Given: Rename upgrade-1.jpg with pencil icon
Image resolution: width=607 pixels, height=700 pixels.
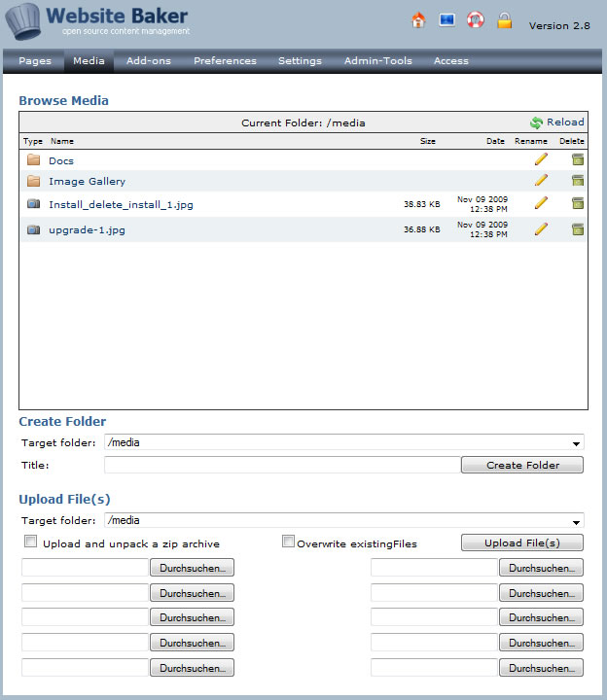Looking at the screenshot, I should click(541, 229).
